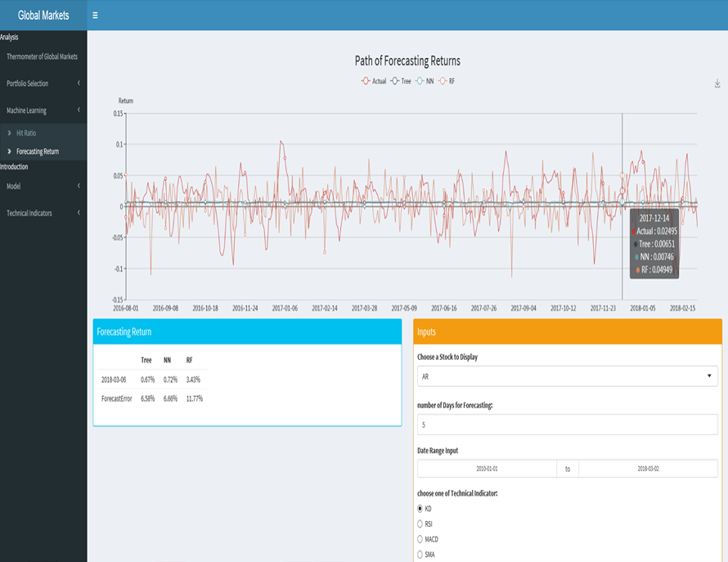Click the Inputs panel header
Screen dimensions: 728x562
tap(568, 331)
